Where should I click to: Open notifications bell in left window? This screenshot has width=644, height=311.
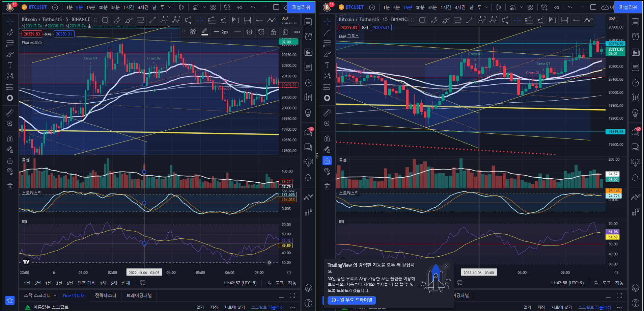coord(308,178)
